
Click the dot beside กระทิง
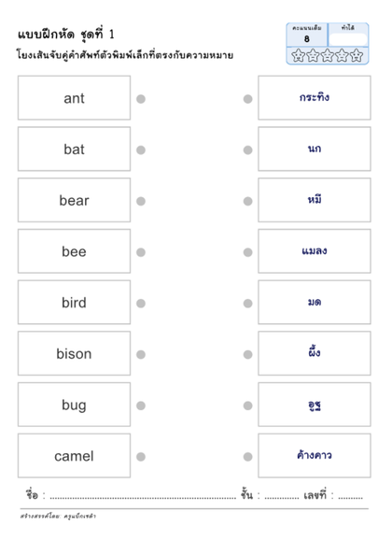247,99
